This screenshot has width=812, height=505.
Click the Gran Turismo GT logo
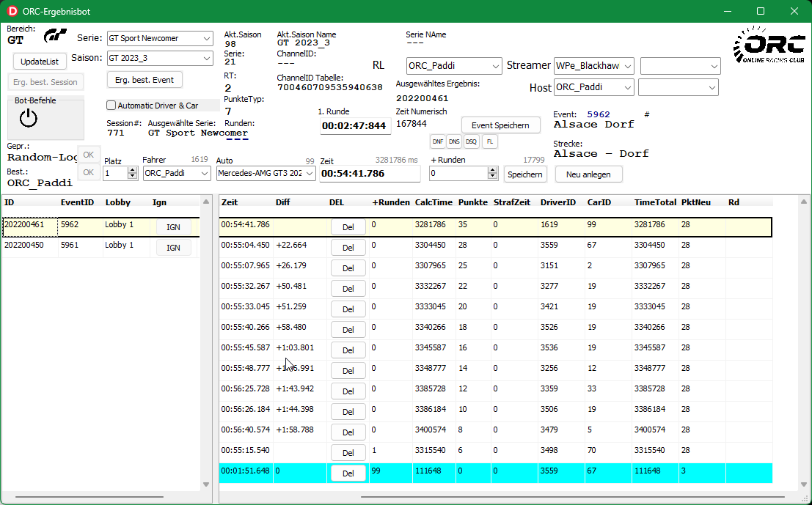point(56,36)
